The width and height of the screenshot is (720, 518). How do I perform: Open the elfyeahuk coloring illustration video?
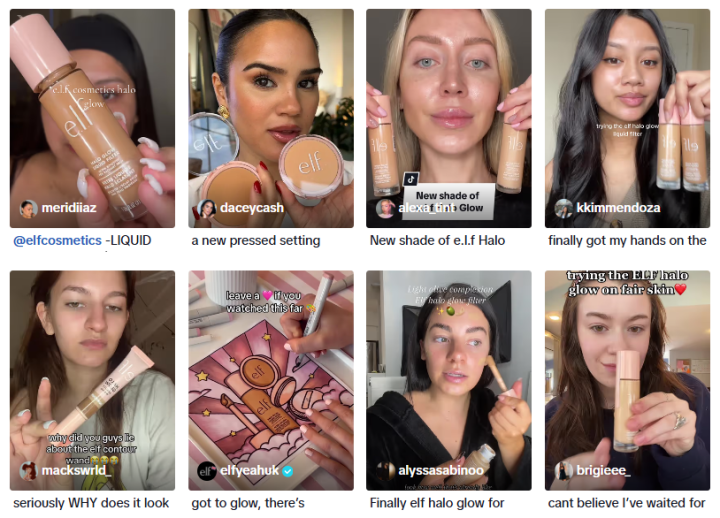pyautogui.click(x=271, y=380)
